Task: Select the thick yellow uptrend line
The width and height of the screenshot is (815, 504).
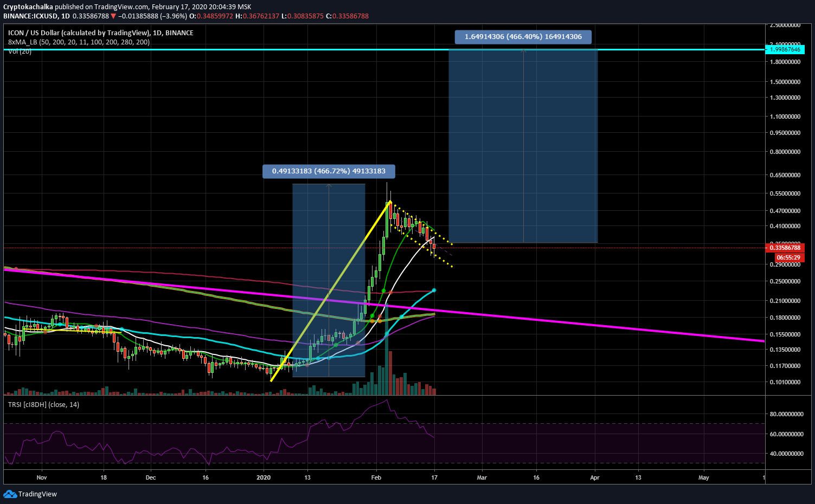Action: click(x=330, y=292)
